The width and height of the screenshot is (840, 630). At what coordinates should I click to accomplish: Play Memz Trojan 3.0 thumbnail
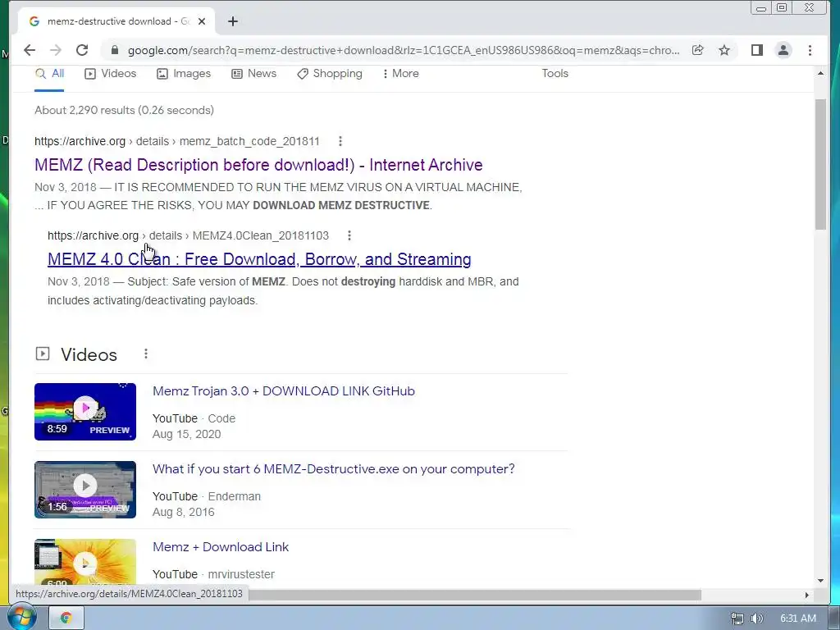pyautogui.click(x=85, y=412)
